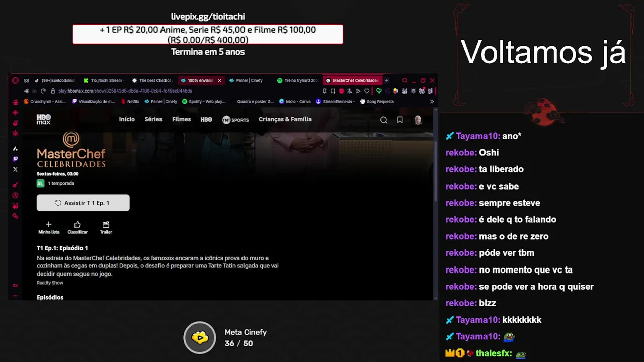This screenshot has height=362, width=644.
Task: Click the Reality Show genre label
Action: [50, 283]
